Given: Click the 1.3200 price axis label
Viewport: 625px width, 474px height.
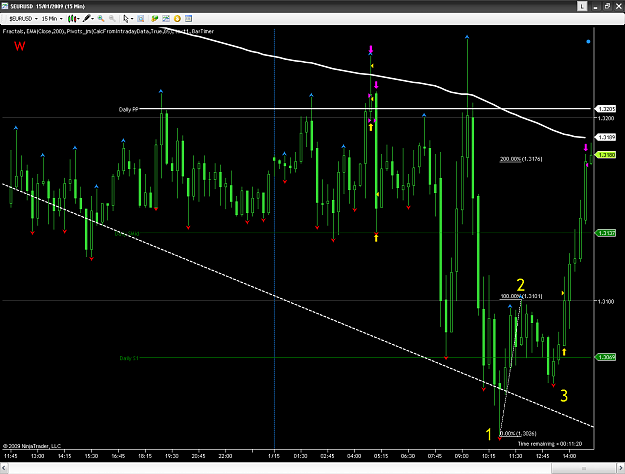Looking at the screenshot, I should point(606,118).
